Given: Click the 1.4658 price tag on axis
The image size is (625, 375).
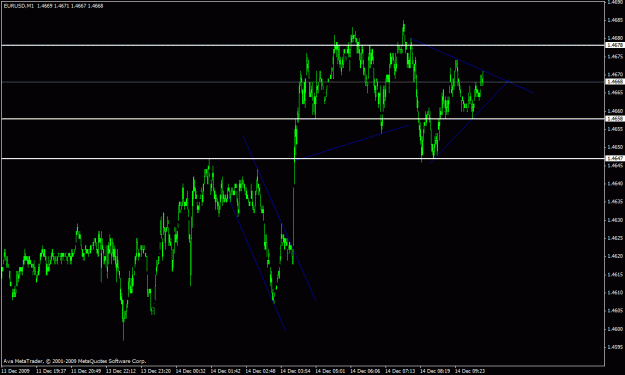Looking at the screenshot, I should (614, 119).
